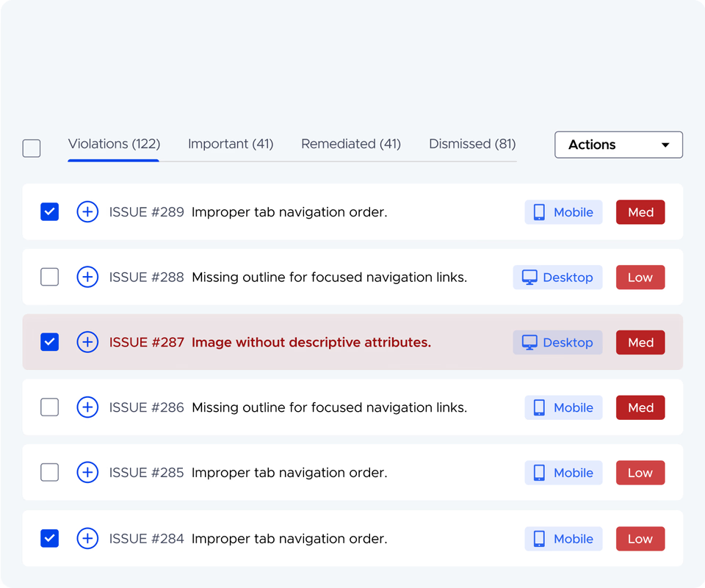Expand Issue #285 with the plus icon
This screenshot has height=588, width=705.
87,473
